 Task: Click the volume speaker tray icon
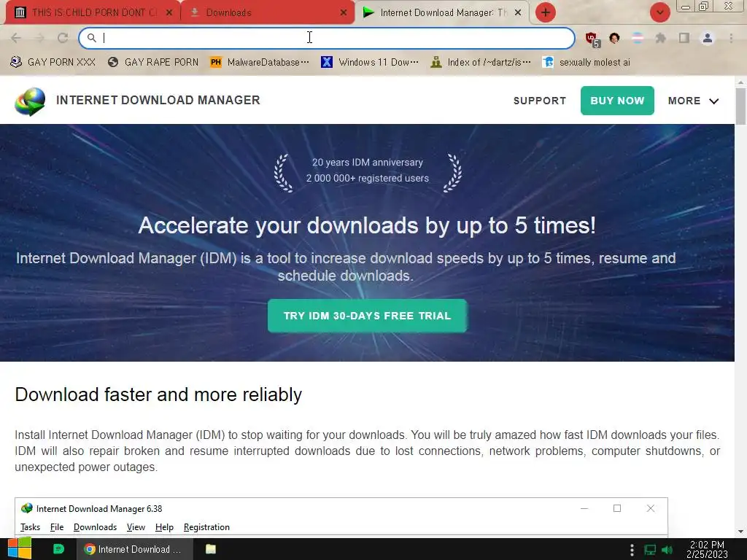(667, 550)
